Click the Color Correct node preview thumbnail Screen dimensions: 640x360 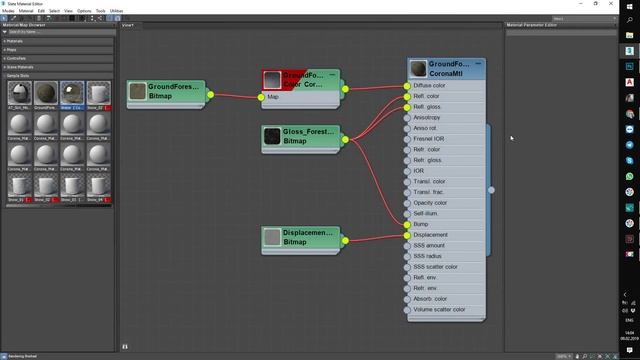point(272,80)
